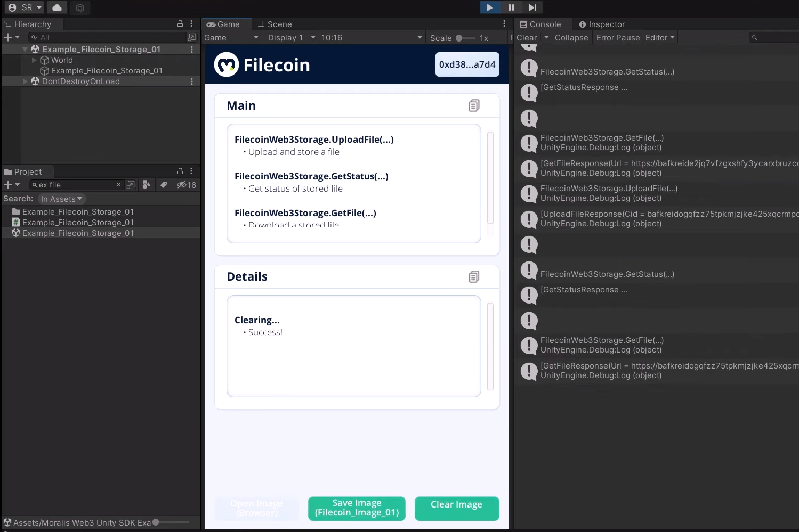Switch to the Inspector tab
The width and height of the screenshot is (799, 532).
tap(602, 24)
